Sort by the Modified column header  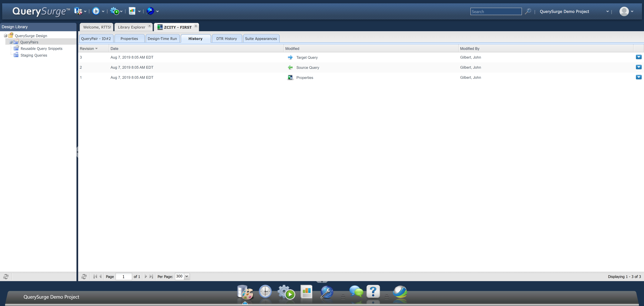tap(371, 49)
